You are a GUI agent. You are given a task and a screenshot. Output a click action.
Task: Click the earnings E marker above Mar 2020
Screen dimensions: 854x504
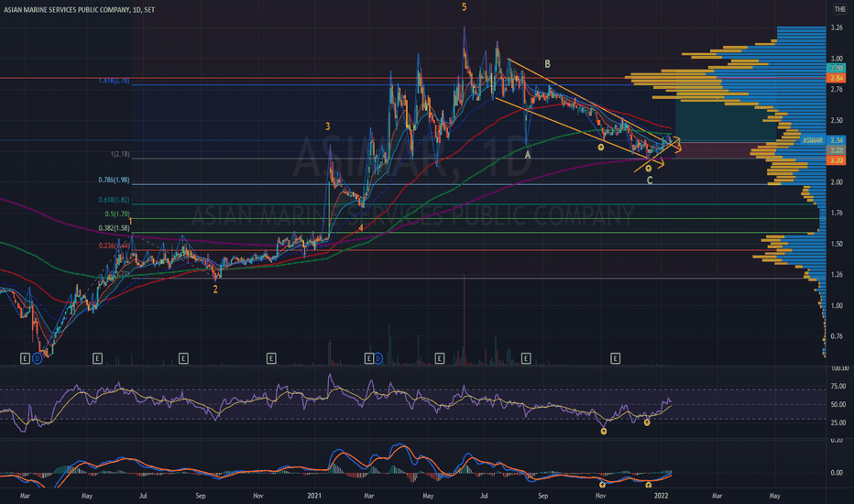25,358
